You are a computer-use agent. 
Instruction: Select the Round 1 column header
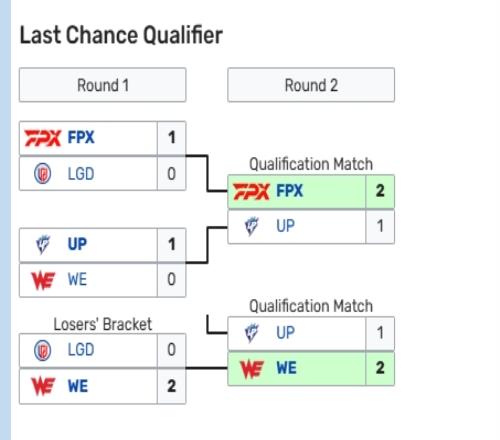(103, 85)
